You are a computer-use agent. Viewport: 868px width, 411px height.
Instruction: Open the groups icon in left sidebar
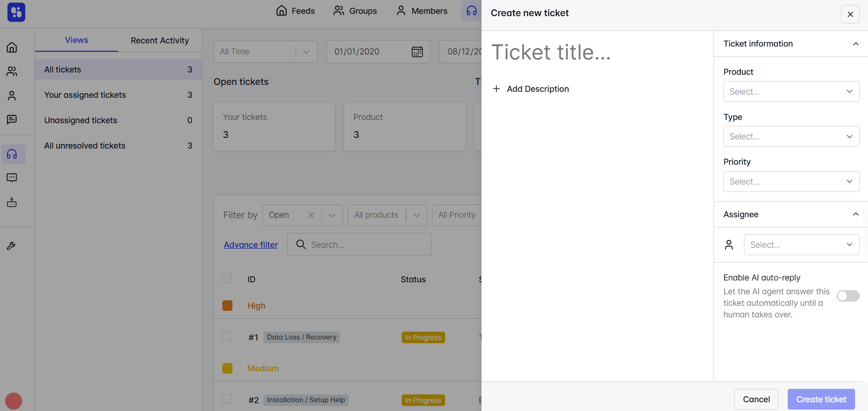pos(12,71)
